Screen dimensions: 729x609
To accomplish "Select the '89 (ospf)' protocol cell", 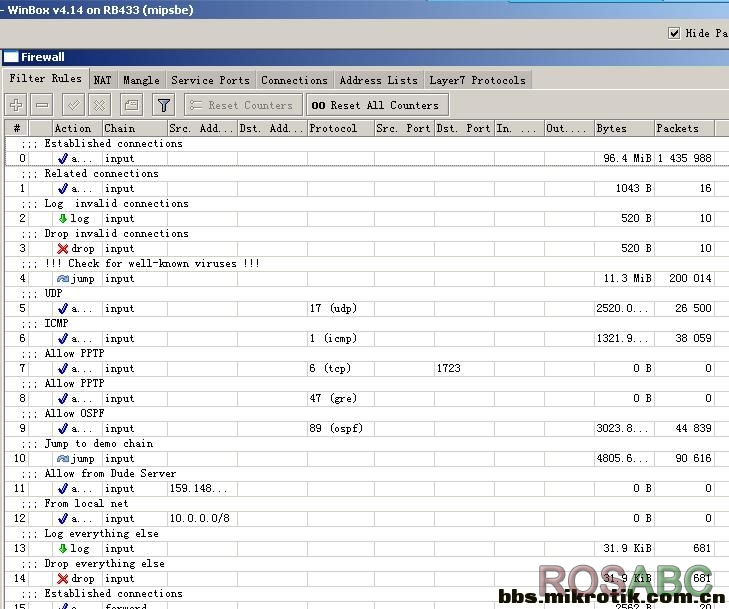I will [341, 429].
